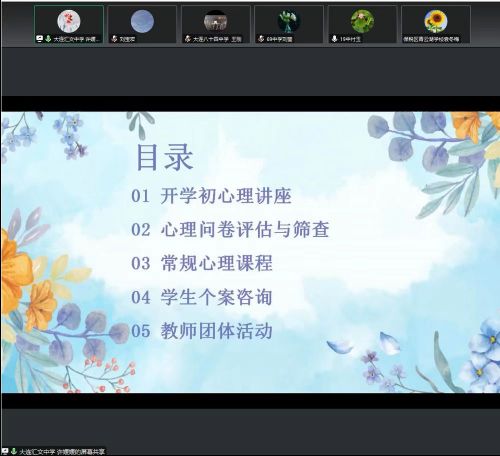Click muted mic icon on 大连八十四中学 tile
The image size is (500, 456).
click(188, 39)
